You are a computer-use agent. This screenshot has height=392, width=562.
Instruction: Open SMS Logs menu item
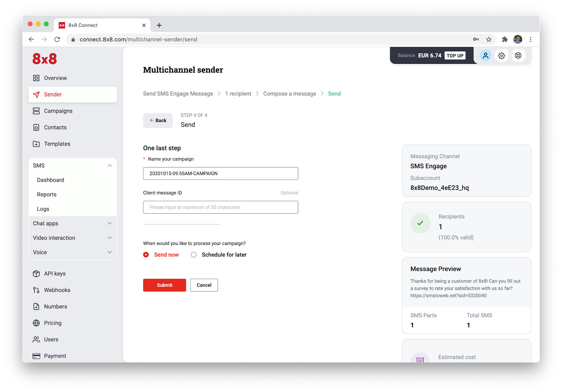[x=43, y=209]
